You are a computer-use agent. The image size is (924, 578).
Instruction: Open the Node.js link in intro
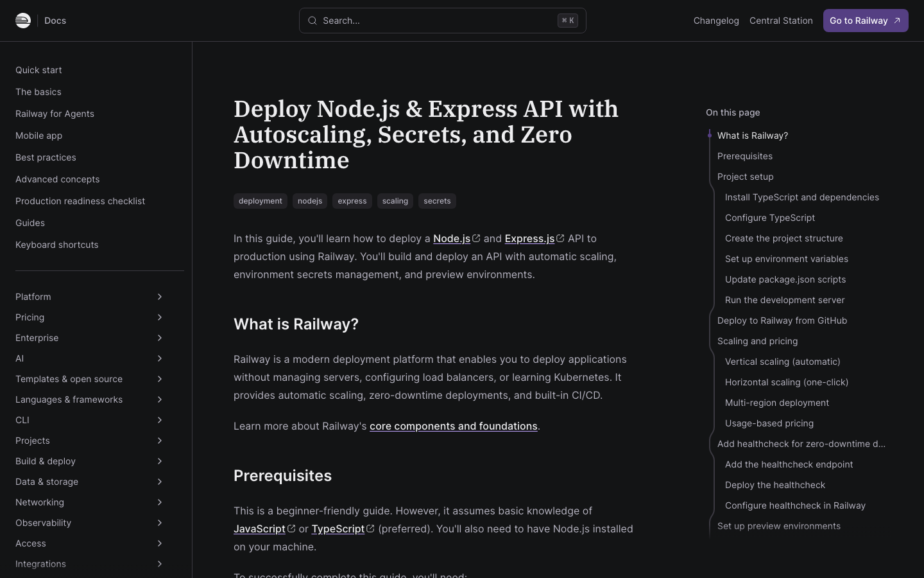coord(452,238)
